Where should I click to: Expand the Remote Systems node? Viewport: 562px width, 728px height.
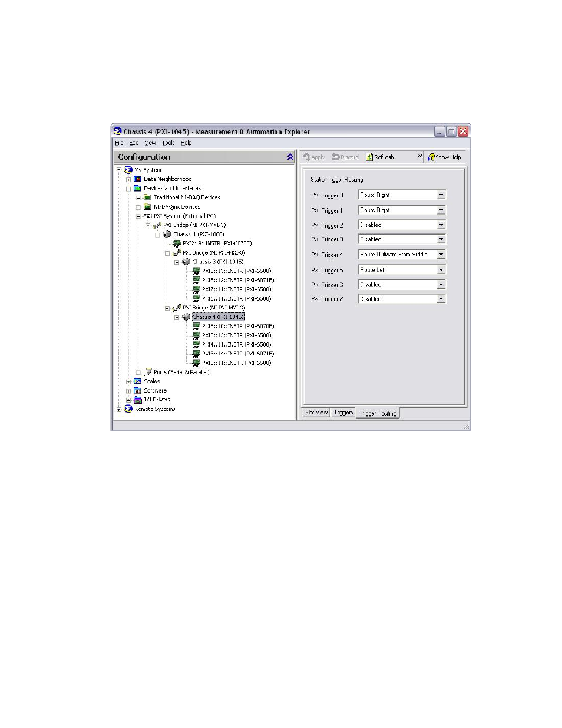[x=119, y=409]
